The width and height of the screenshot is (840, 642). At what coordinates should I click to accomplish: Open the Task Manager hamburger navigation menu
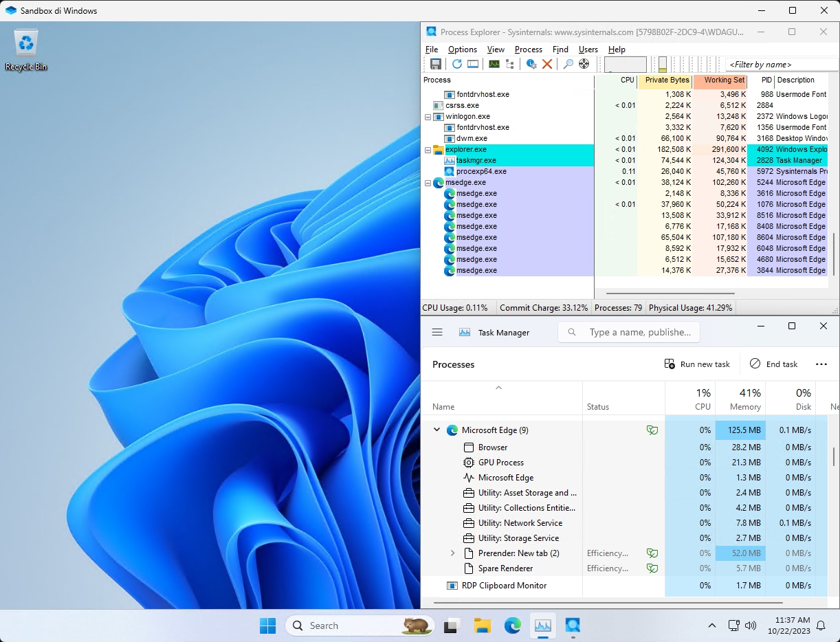437,332
